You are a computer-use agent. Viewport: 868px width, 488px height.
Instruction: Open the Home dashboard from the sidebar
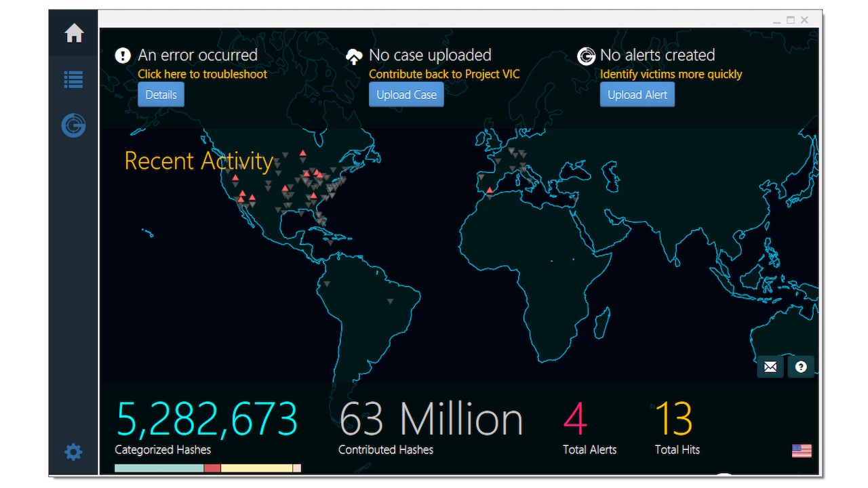coord(73,33)
